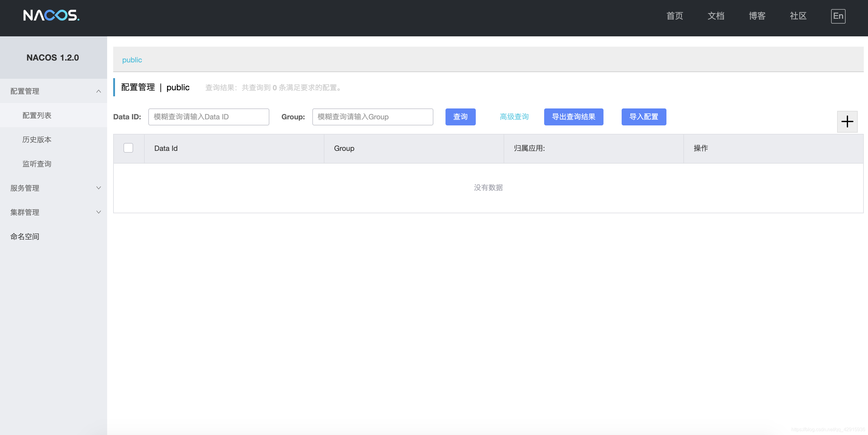Screen dimensions: 868x435
Task: Open the 社区 menu item
Action: 798,15
